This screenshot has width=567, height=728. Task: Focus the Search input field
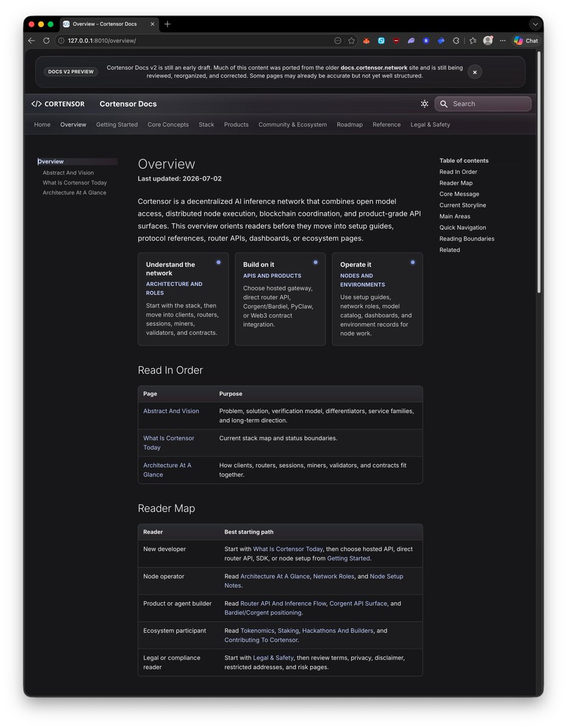[483, 104]
